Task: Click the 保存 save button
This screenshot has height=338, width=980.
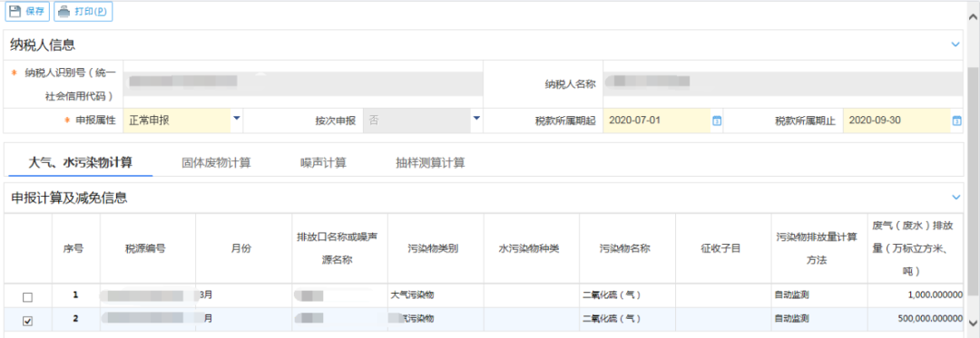Action: pos(27,12)
